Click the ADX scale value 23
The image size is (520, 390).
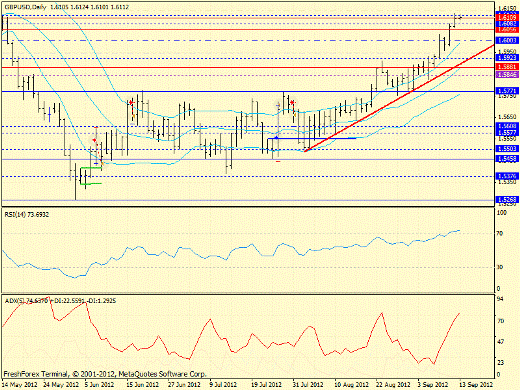[x=500, y=362]
